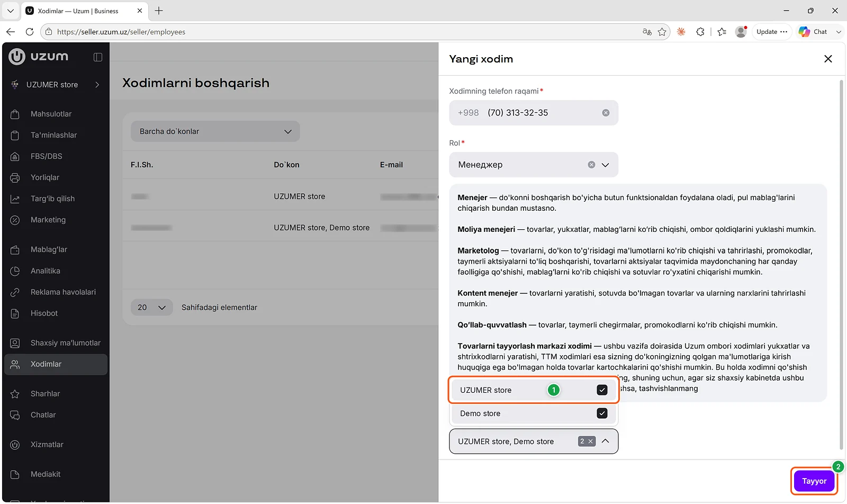The width and height of the screenshot is (847, 504).
Task: Open the Copilot Chat button
Action: [x=814, y=32]
